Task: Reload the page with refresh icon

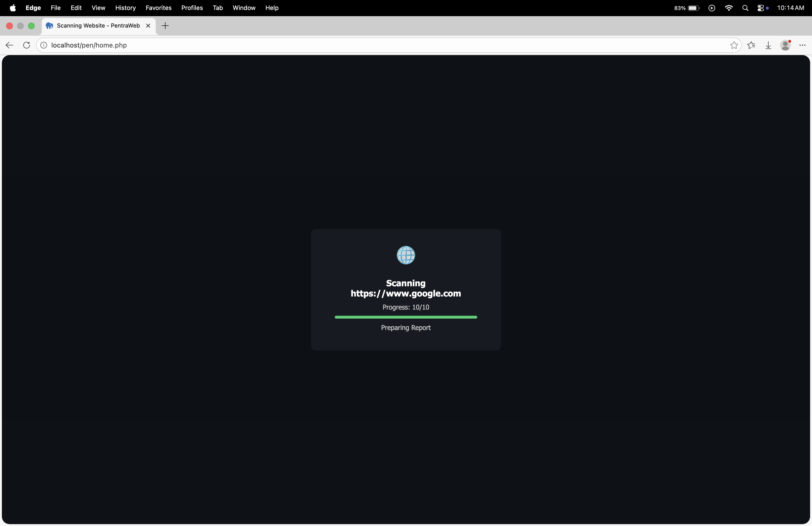Action: coord(27,45)
